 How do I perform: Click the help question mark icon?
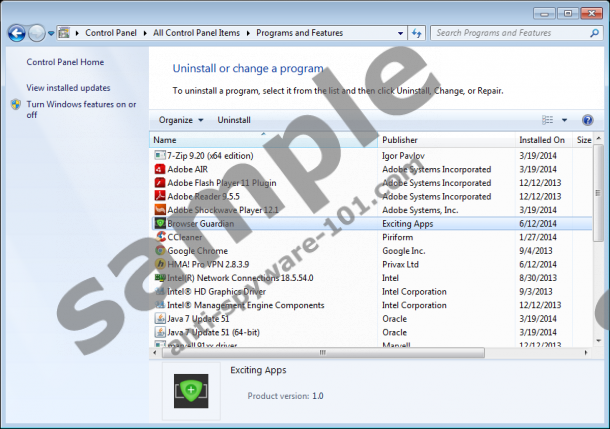point(587,120)
